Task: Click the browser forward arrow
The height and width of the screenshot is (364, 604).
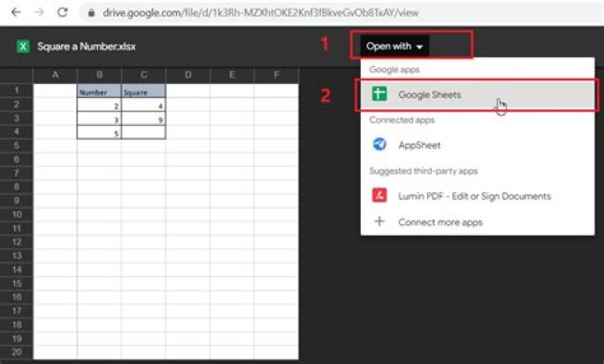Action: (39, 13)
